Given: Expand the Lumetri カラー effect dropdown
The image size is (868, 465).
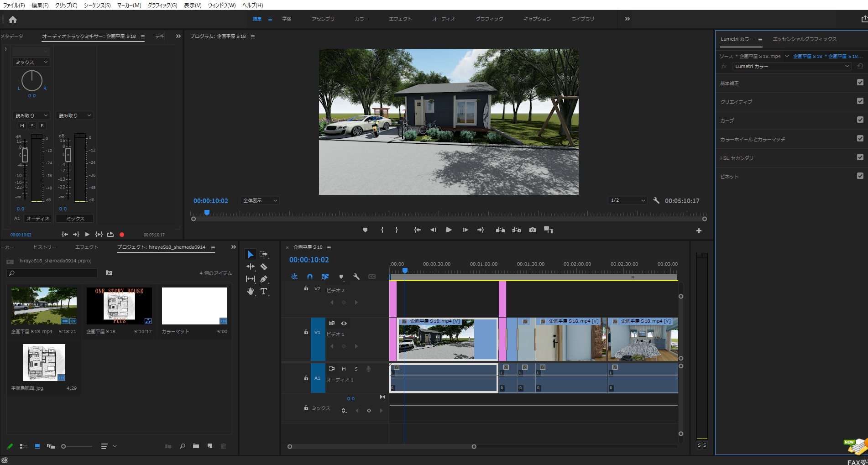Looking at the screenshot, I should [x=791, y=66].
